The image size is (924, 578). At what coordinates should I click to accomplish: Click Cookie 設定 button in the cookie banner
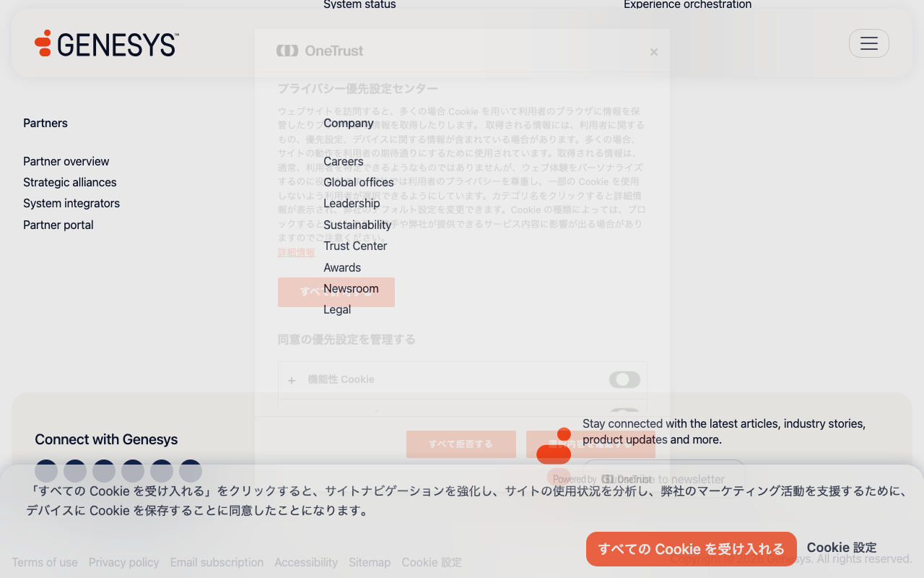coord(842,548)
